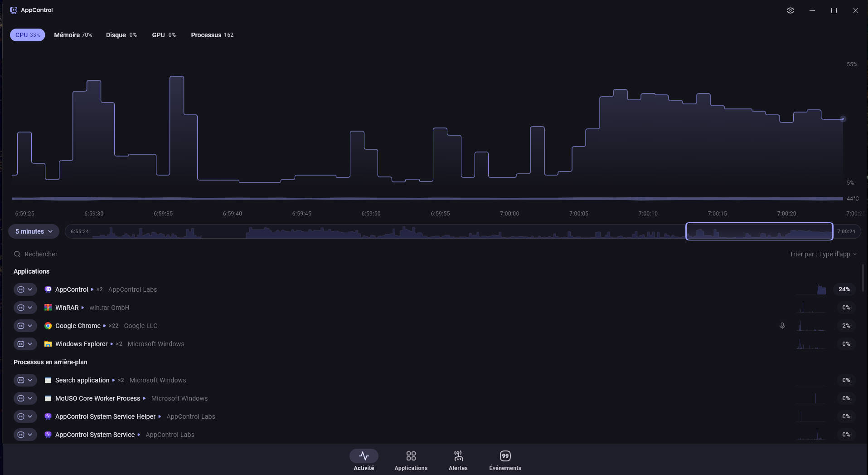Click the CPU sparkline in the WinRAR row
Viewport: 868px width, 475px height.
(811, 308)
